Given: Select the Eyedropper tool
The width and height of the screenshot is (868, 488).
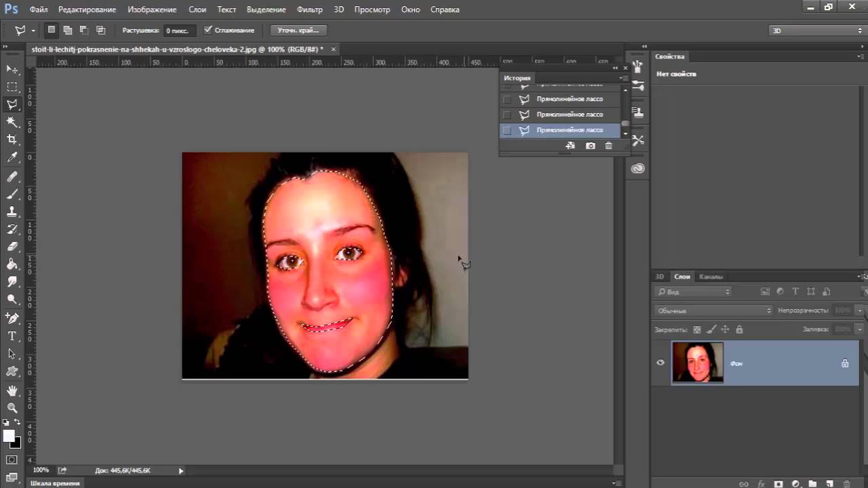Looking at the screenshot, I should pos(12,158).
